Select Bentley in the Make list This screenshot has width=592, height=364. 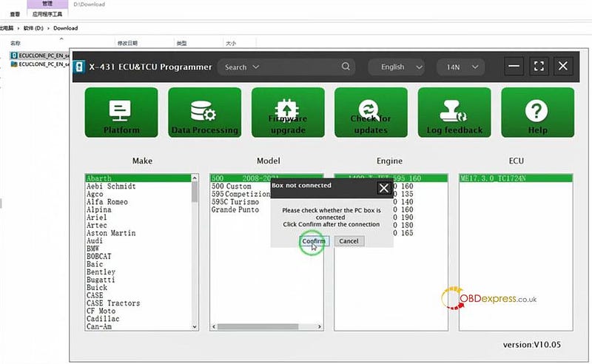coord(138,272)
